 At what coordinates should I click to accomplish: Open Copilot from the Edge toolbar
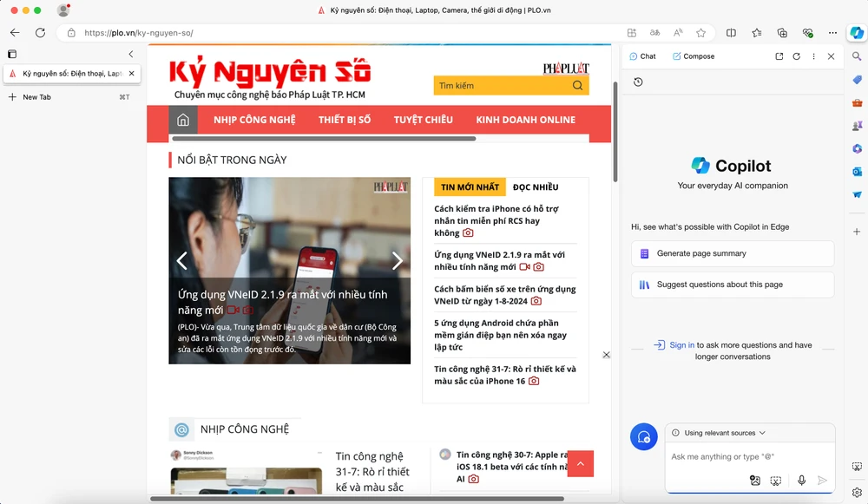[x=857, y=32]
